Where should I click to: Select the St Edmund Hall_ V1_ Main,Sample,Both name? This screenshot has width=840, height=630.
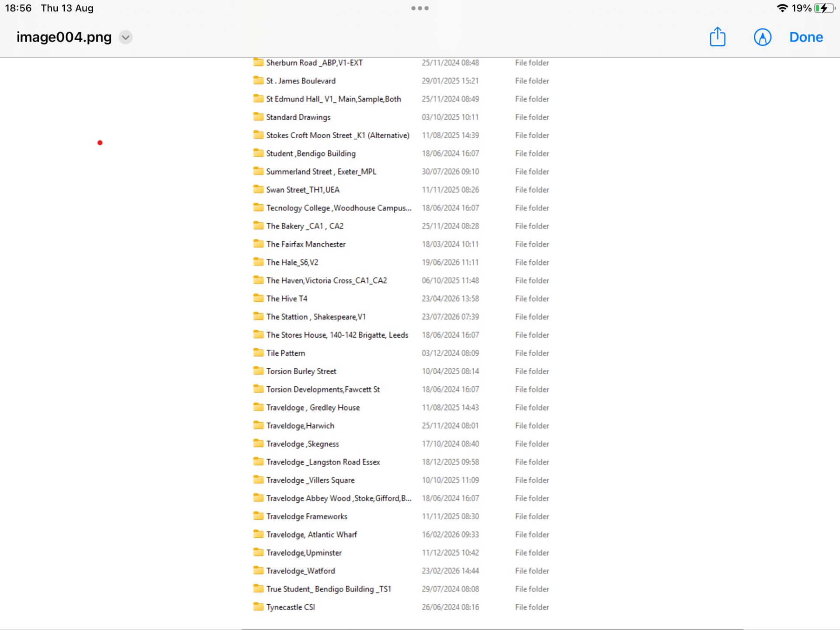[x=333, y=99]
